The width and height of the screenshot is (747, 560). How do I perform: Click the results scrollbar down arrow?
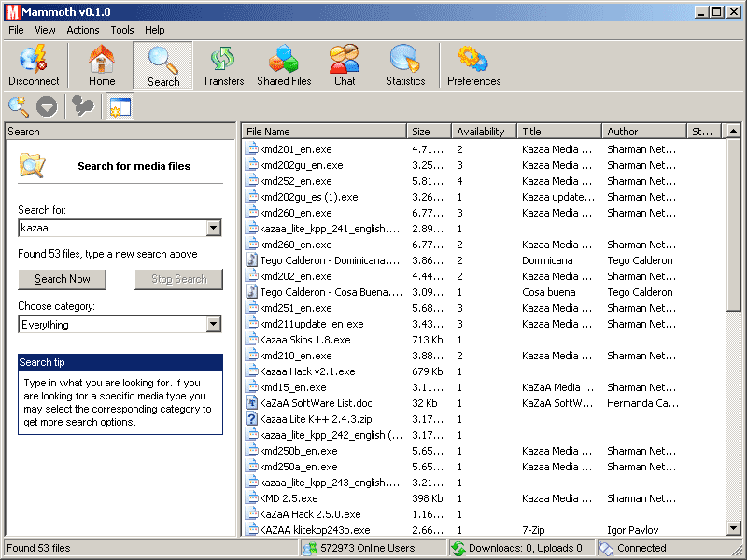click(x=734, y=527)
